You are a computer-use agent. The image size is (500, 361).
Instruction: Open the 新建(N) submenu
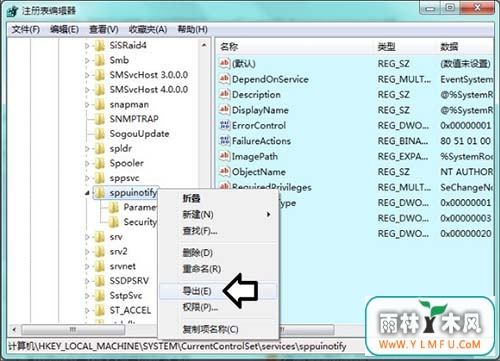[218, 214]
